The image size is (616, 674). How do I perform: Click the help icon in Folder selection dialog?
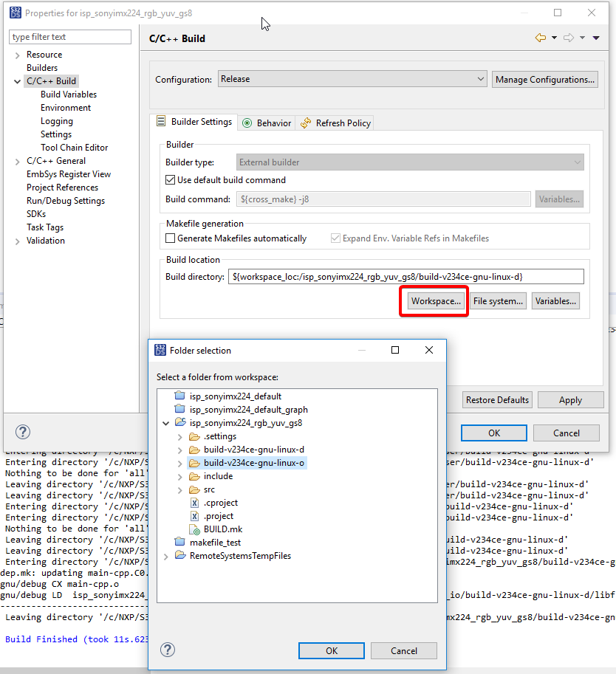(x=168, y=650)
